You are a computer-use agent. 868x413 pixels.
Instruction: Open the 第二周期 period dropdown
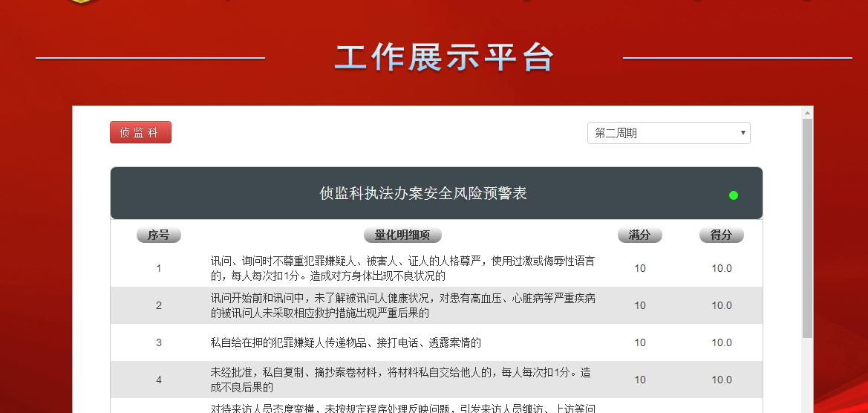click(669, 133)
